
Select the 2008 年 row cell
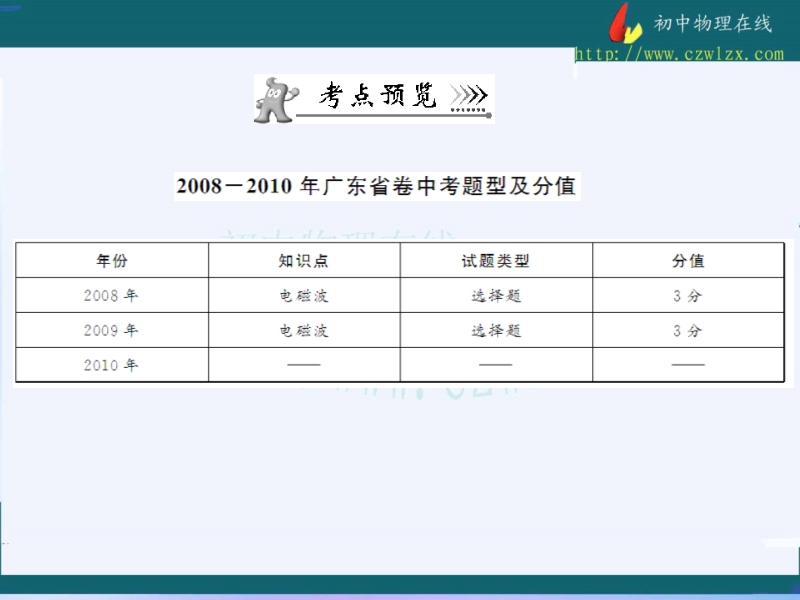[112, 296]
